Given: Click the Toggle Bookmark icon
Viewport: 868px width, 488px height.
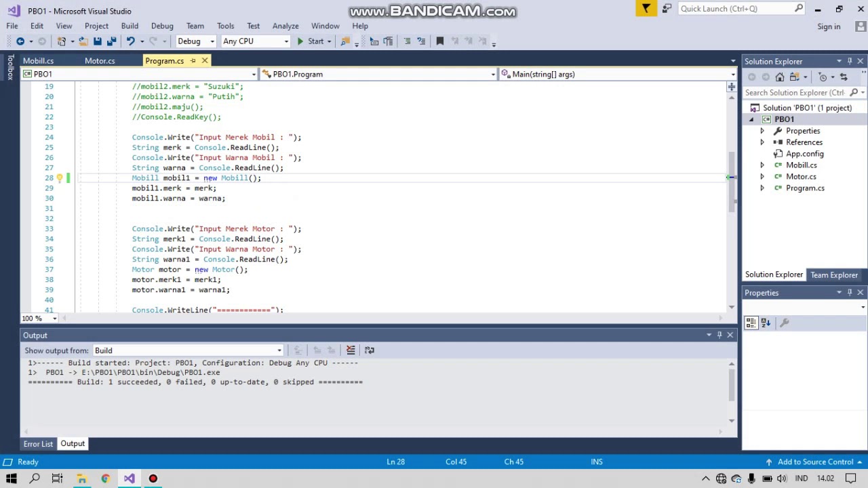Looking at the screenshot, I should pyautogui.click(x=439, y=41).
